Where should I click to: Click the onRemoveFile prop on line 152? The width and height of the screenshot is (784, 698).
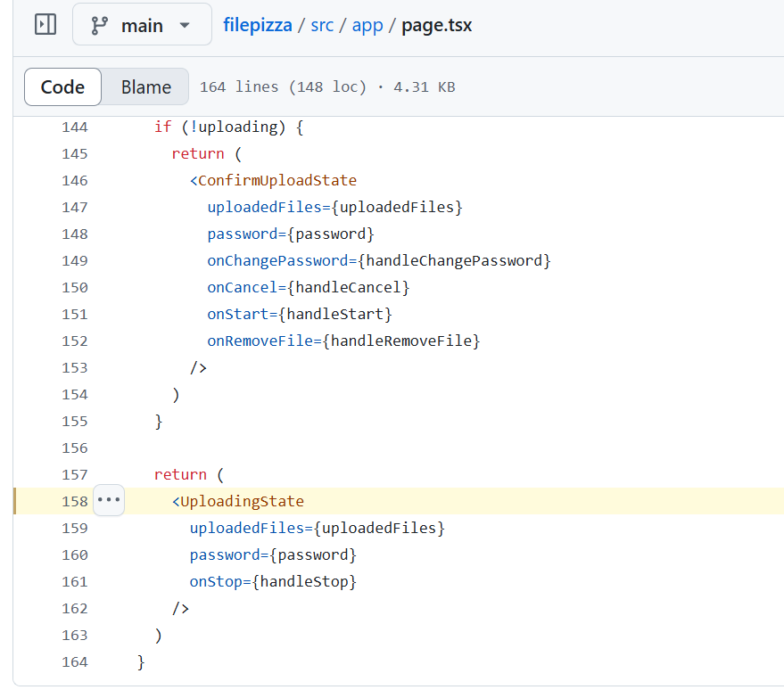[342, 341]
